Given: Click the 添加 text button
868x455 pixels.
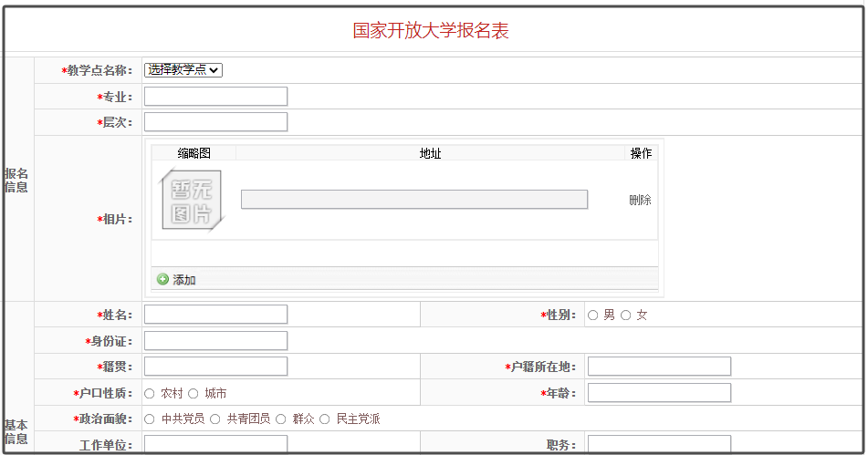Looking at the screenshot, I should 184,280.
